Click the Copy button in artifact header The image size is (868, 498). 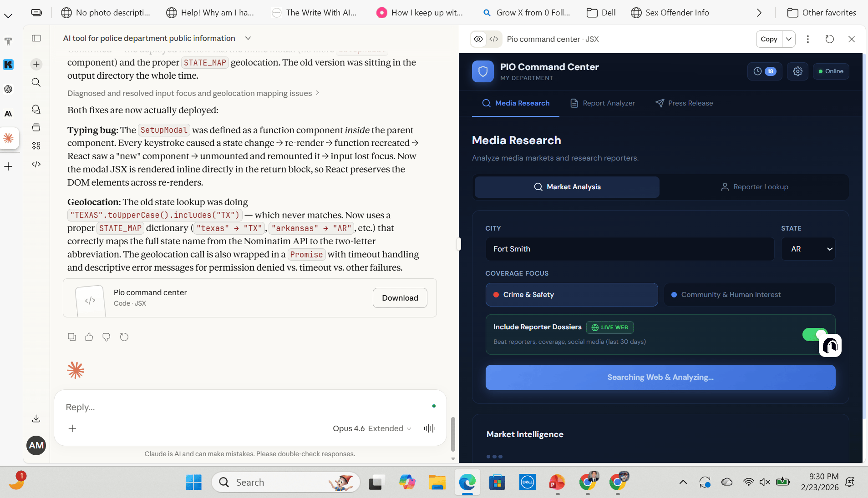point(769,39)
